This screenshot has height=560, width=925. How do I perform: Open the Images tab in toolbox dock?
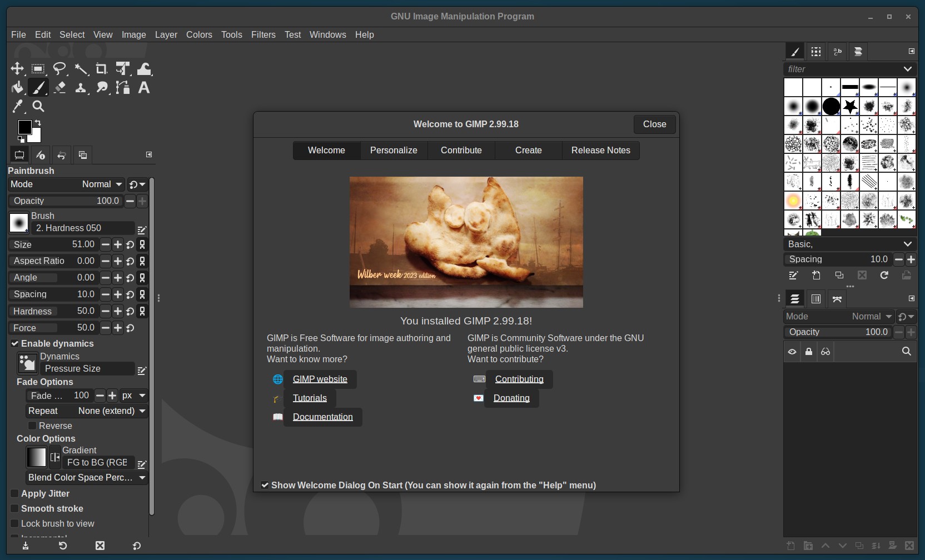[x=83, y=155]
